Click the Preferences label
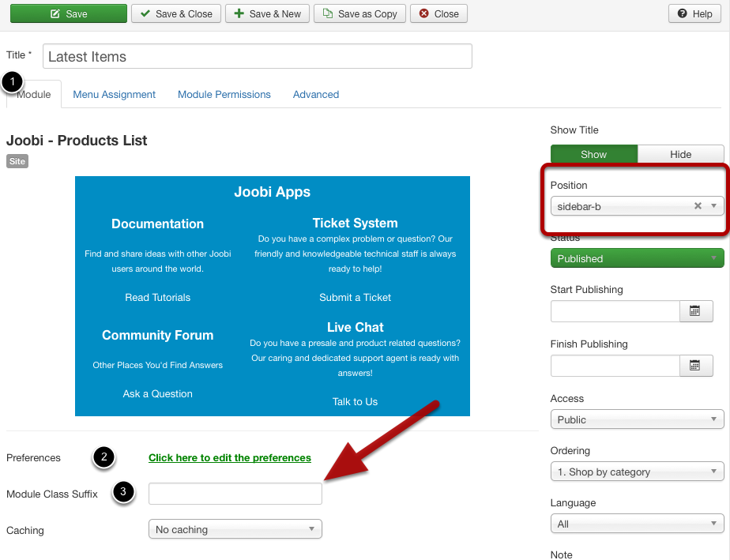 [33, 457]
